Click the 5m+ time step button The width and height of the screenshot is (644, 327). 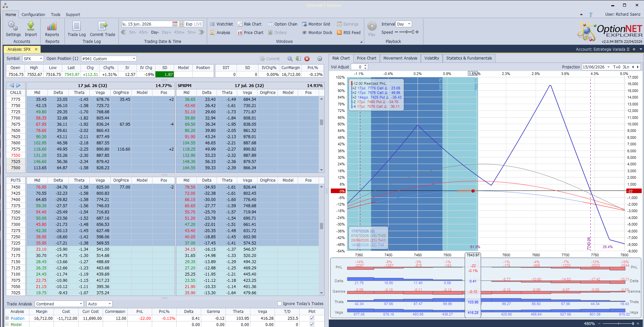(x=191, y=32)
